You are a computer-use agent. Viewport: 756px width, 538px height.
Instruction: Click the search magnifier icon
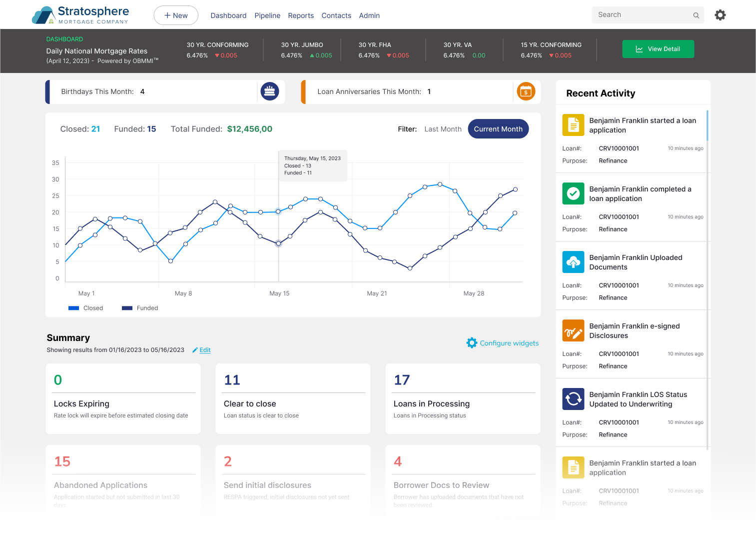pyautogui.click(x=696, y=15)
